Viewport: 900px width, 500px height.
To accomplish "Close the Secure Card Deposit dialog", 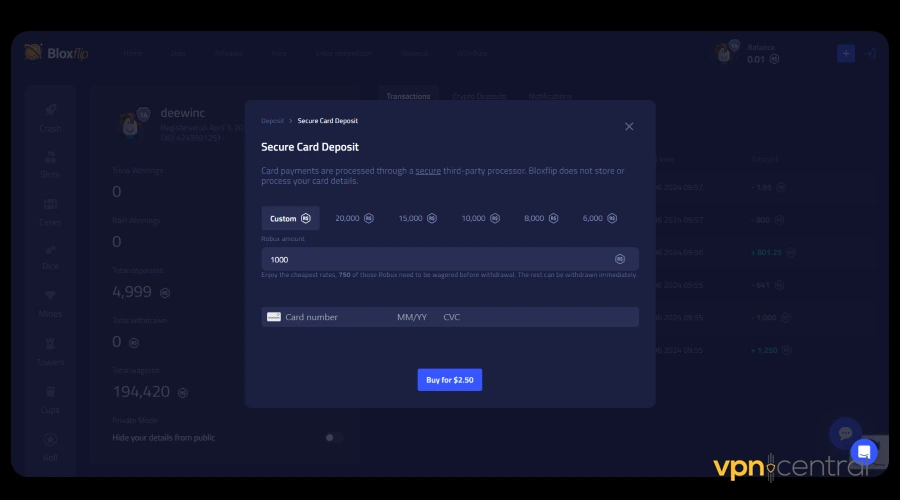I will [x=629, y=126].
